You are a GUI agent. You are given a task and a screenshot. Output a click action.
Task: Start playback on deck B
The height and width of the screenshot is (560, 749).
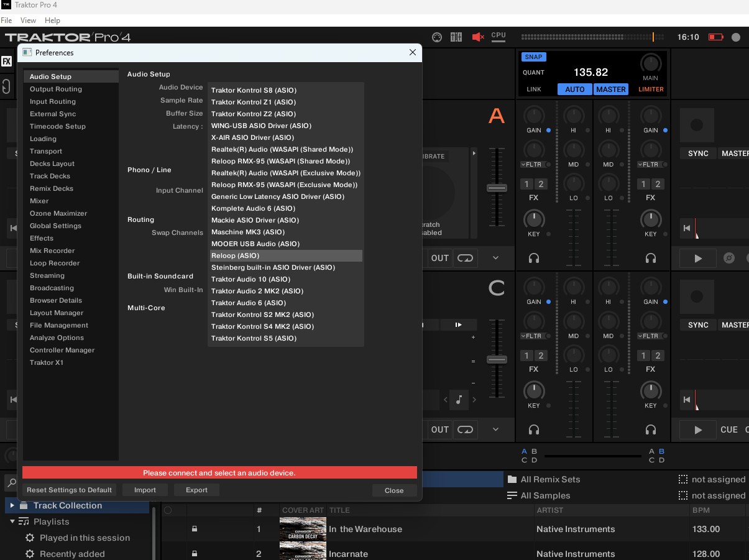click(x=697, y=258)
